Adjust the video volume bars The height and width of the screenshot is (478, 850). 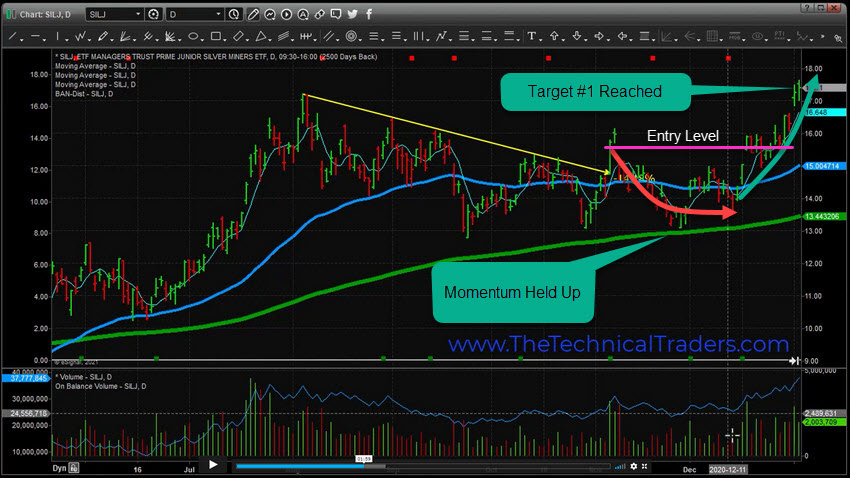tap(620, 466)
